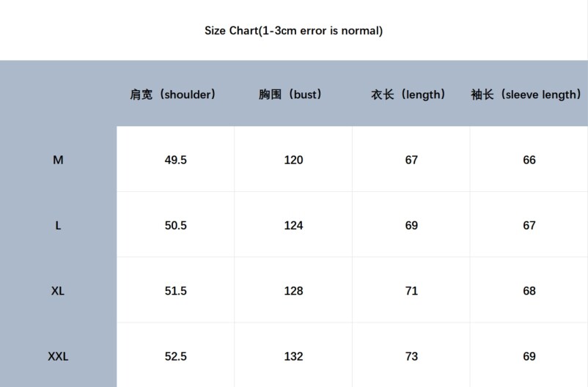Select the bust column header
Screen dimensions: 588x387
coord(290,95)
